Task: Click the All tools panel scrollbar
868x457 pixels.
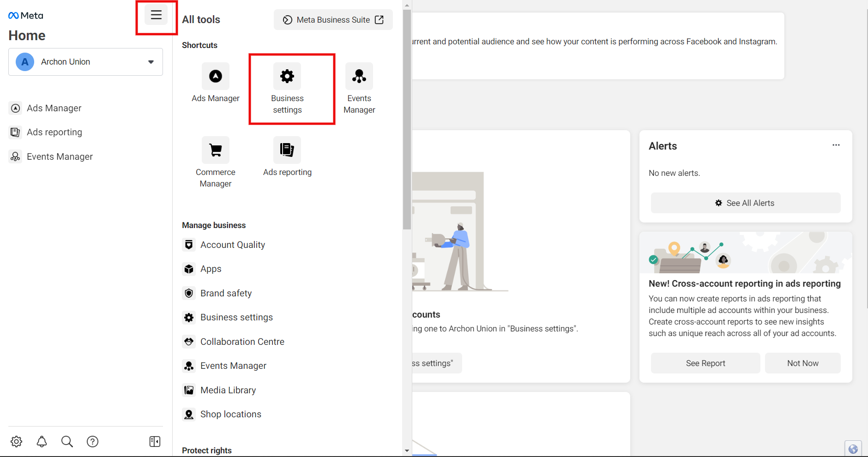Action: 407,120
